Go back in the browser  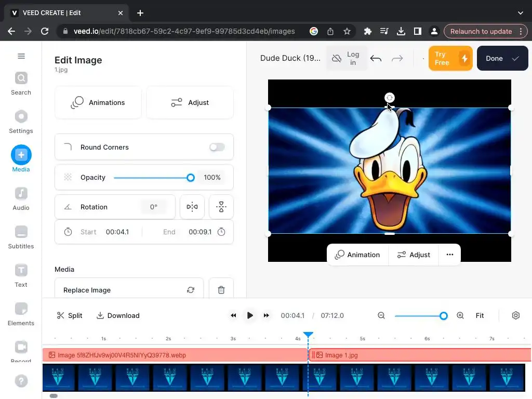(11, 31)
